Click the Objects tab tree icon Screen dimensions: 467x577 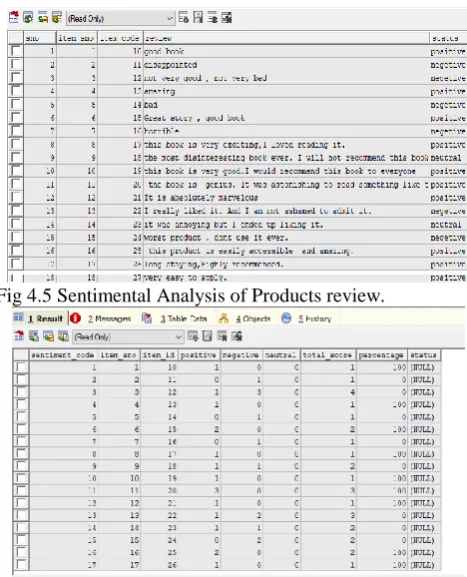223,318
